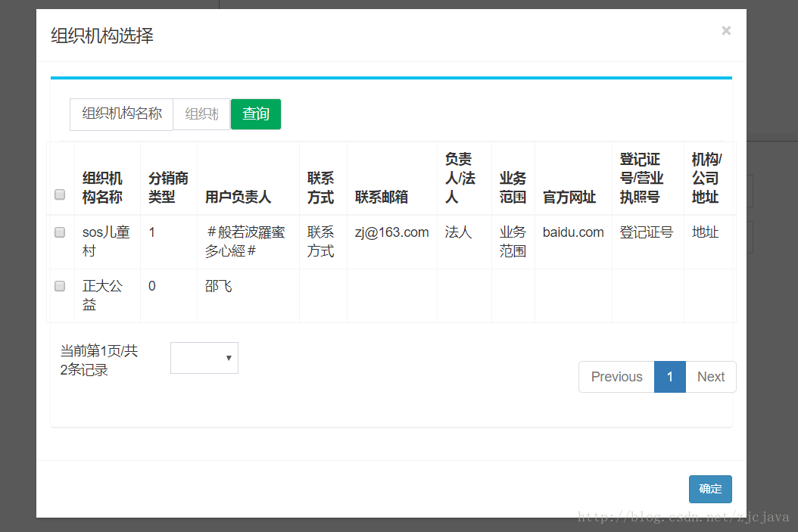Click the 业务范围 column header

513,178
